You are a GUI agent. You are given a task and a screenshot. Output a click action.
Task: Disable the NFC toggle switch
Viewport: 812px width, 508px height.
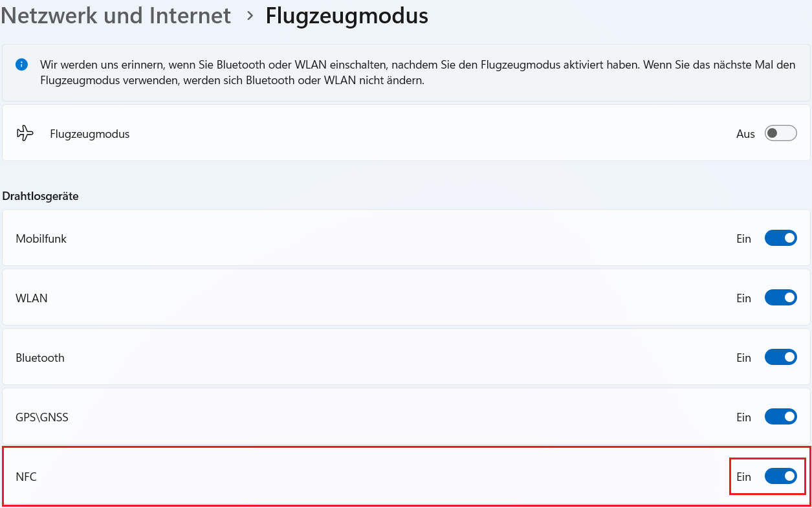(x=780, y=477)
